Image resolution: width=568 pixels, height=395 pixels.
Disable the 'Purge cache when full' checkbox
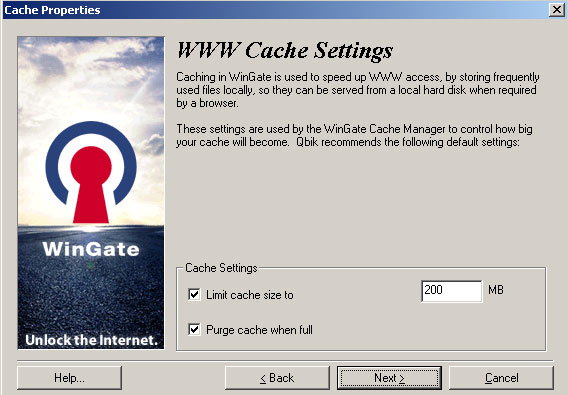tap(194, 329)
